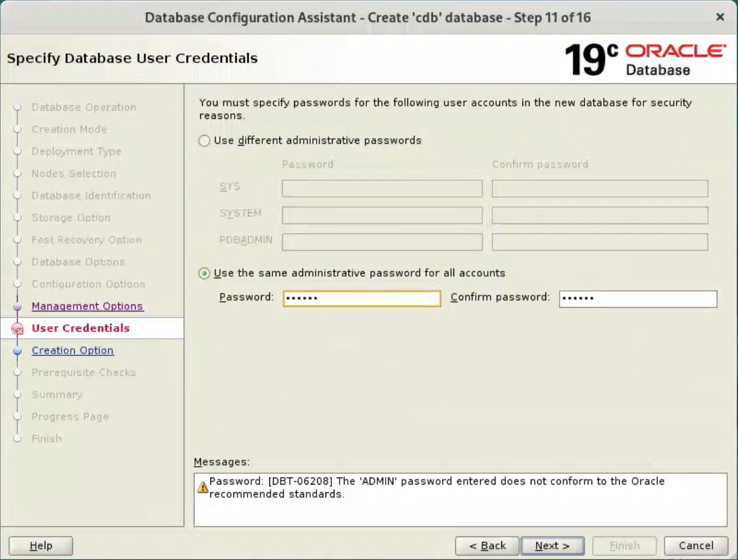Click the User Credentials current step icon
This screenshot has width=738, height=560.
(17, 329)
